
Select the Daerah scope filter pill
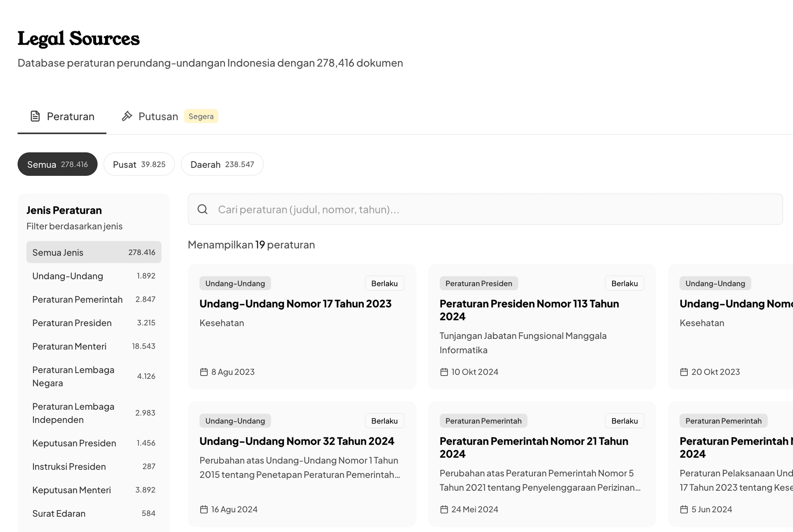click(x=222, y=164)
